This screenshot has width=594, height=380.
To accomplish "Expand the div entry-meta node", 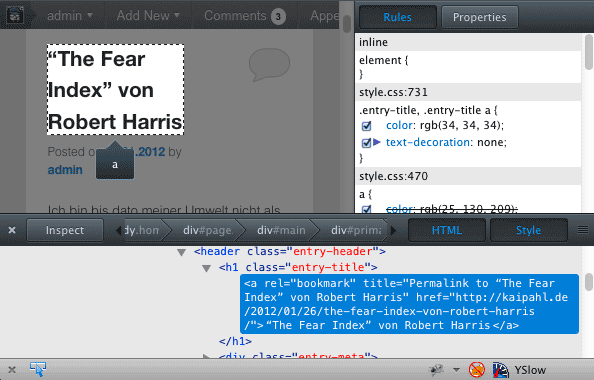I will tap(206, 356).
